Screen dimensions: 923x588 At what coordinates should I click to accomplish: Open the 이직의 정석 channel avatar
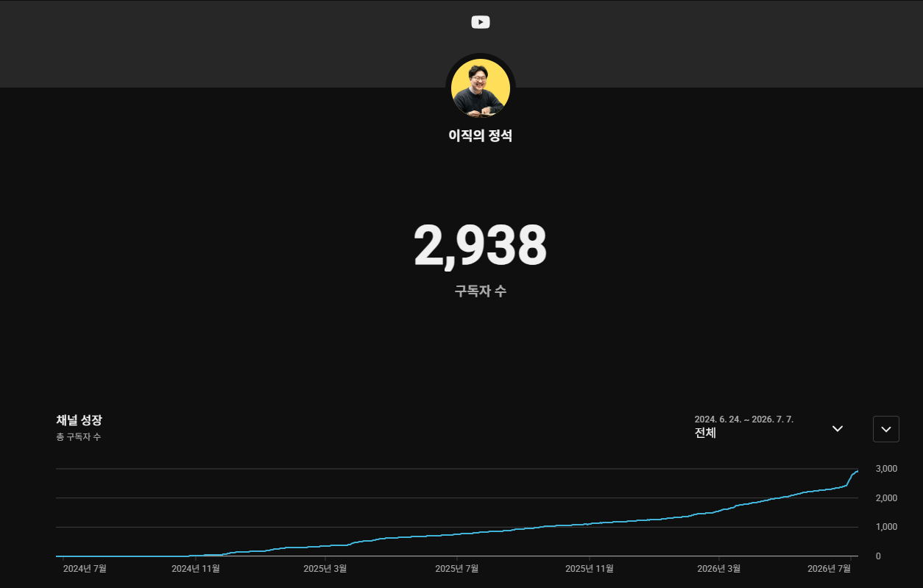click(x=481, y=88)
